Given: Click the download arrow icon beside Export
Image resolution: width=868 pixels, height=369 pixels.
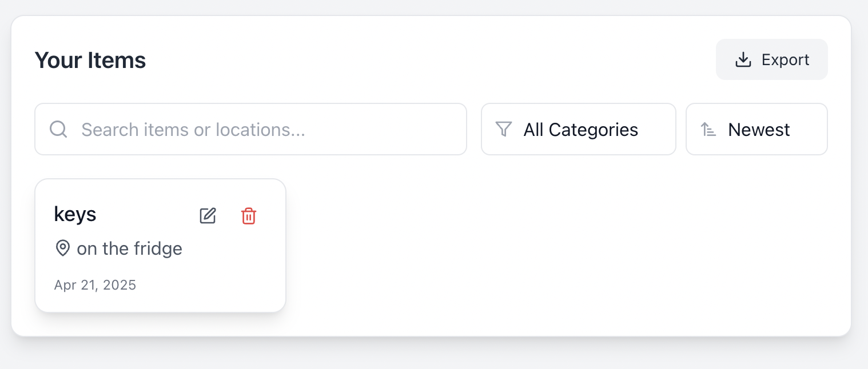Looking at the screenshot, I should 743,60.
